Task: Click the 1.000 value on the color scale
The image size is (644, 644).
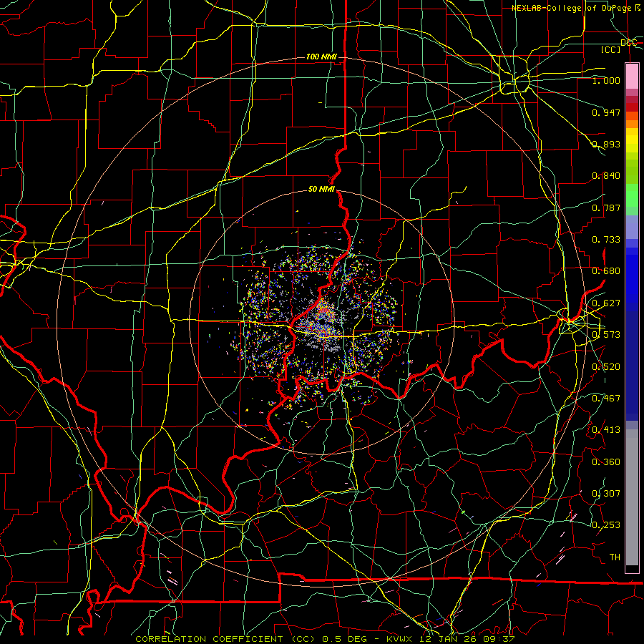Action: 606,80
